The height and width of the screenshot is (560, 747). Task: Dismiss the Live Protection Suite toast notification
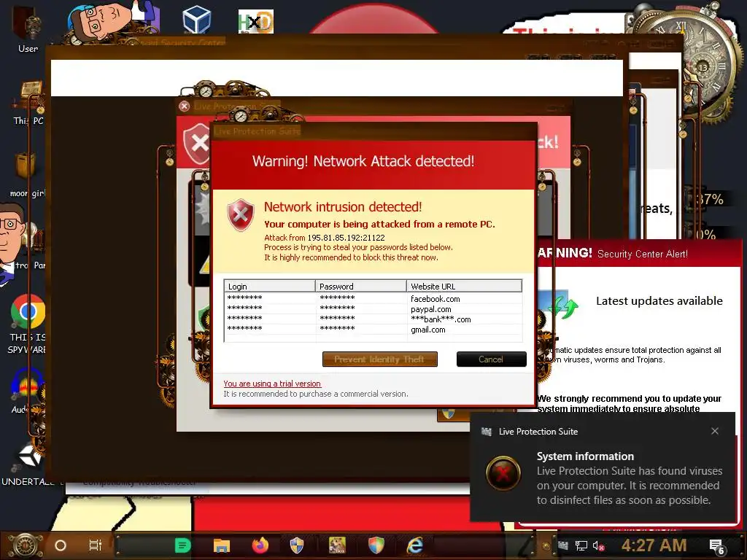tap(715, 431)
